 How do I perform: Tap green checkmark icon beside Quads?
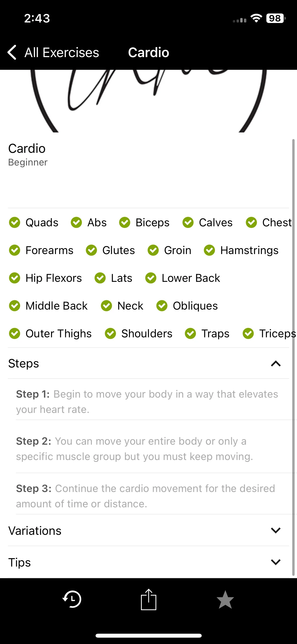[15, 222]
